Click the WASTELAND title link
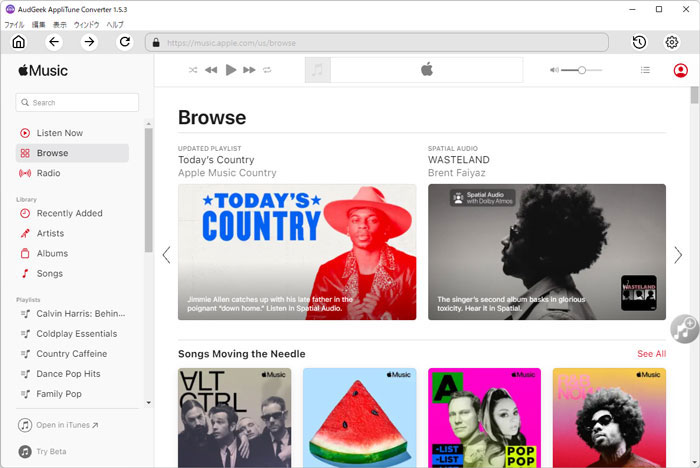The image size is (700, 468). point(459,160)
